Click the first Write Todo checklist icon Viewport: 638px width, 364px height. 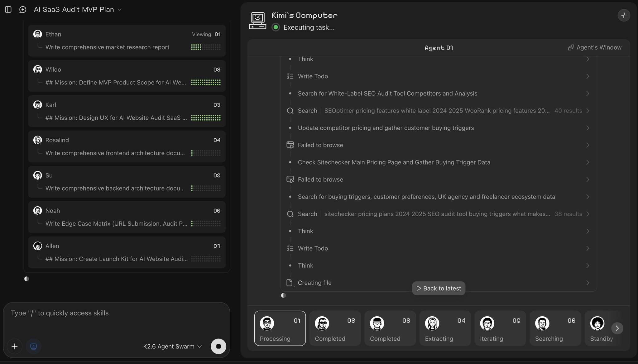(290, 76)
